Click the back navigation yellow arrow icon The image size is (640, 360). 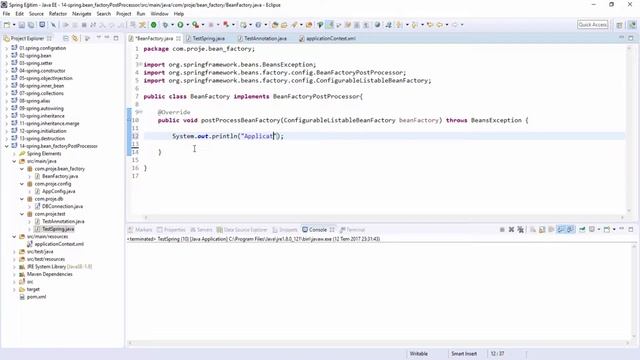point(440,25)
